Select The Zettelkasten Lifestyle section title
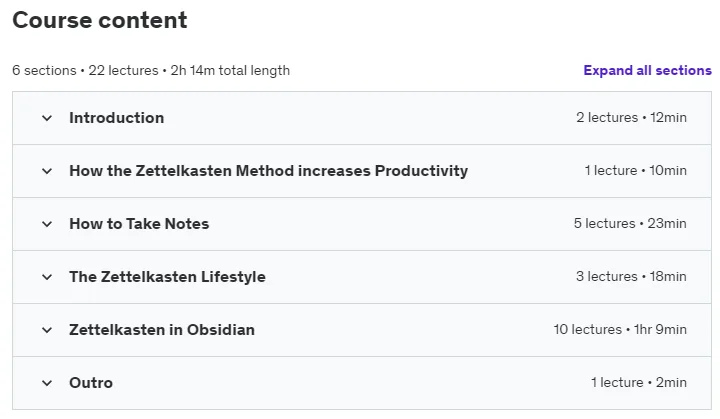 coord(168,277)
